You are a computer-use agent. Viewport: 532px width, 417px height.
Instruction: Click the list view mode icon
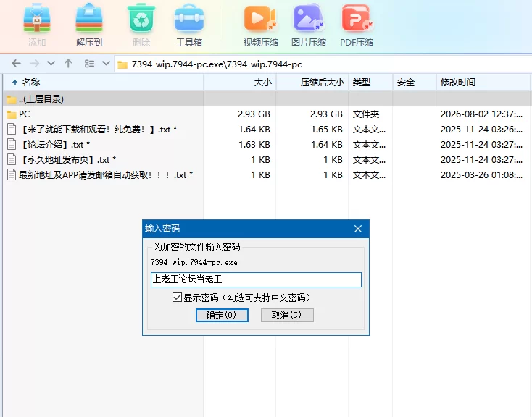(89, 64)
